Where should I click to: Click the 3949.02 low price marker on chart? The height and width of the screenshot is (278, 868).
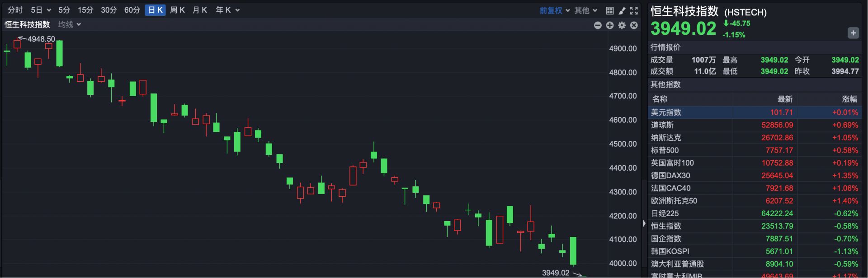[556, 273]
